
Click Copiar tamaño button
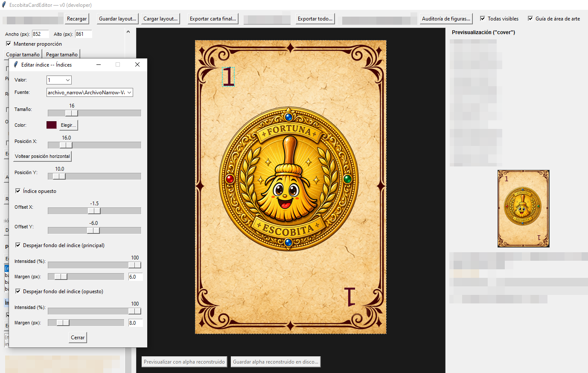click(x=23, y=55)
